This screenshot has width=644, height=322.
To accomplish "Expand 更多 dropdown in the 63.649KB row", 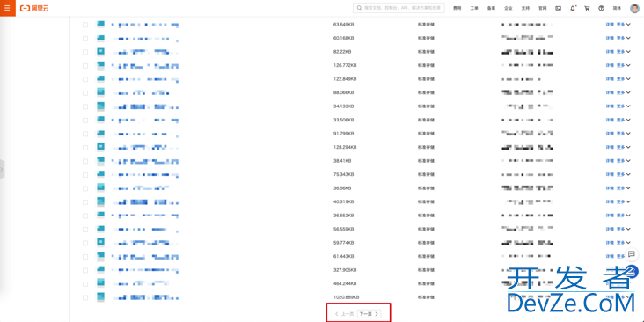I will [623, 25].
